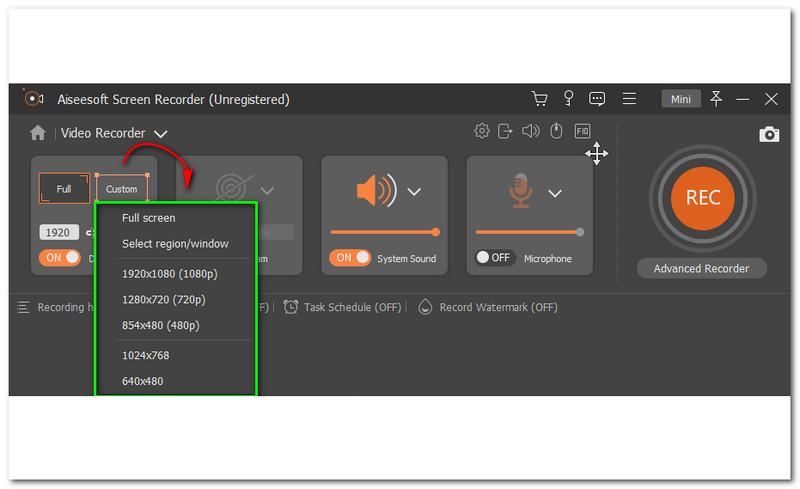The image size is (800, 489).
Task: Click the width field showing 1920
Action: click(59, 232)
